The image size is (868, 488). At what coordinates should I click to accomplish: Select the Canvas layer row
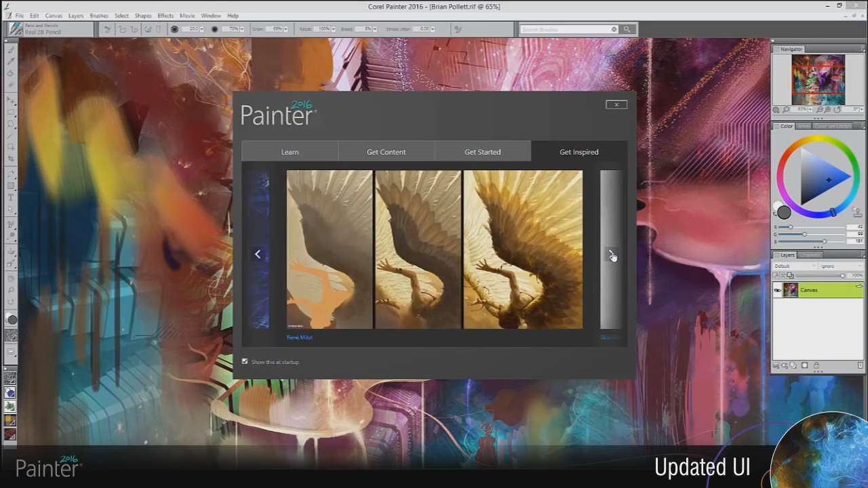(x=818, y=290)
